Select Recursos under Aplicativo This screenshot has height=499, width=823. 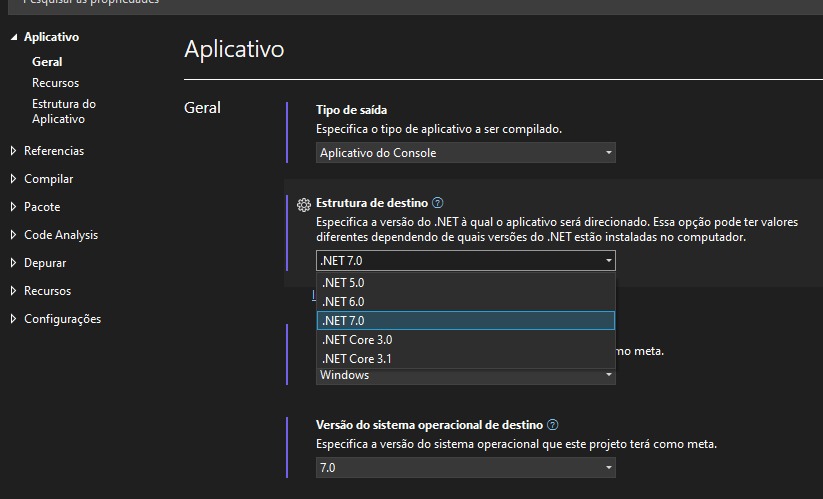55,83
